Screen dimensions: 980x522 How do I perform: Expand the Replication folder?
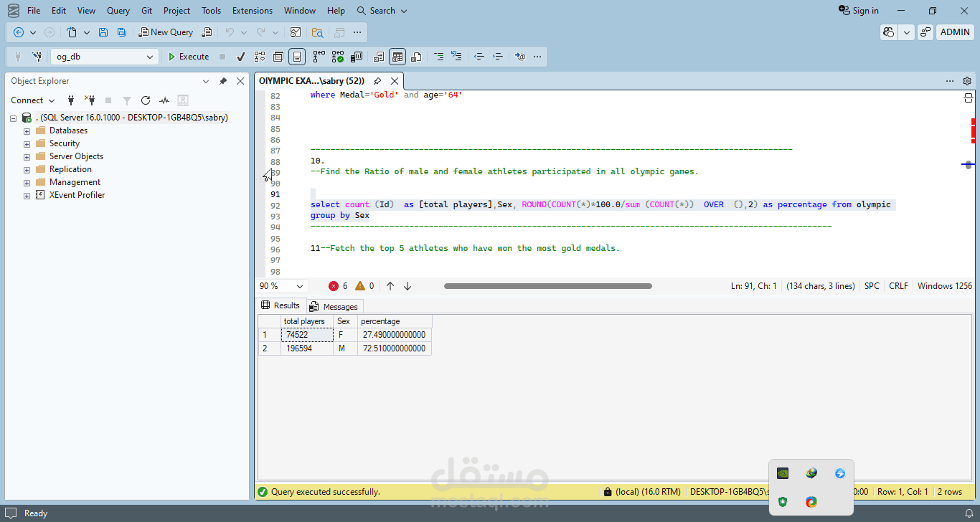click(27, 170)
